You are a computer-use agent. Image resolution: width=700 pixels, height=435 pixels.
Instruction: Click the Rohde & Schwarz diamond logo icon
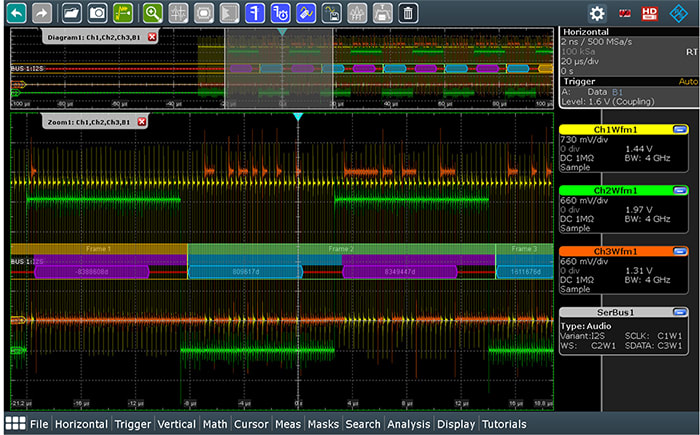pyautogui.click(x=678, y=13)
